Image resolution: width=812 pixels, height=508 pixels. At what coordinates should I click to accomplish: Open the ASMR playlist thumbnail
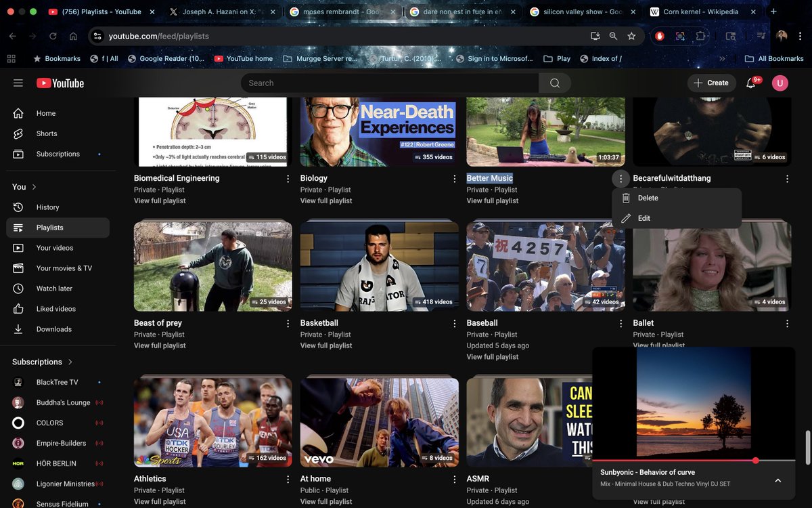click(x=528, y=423)
